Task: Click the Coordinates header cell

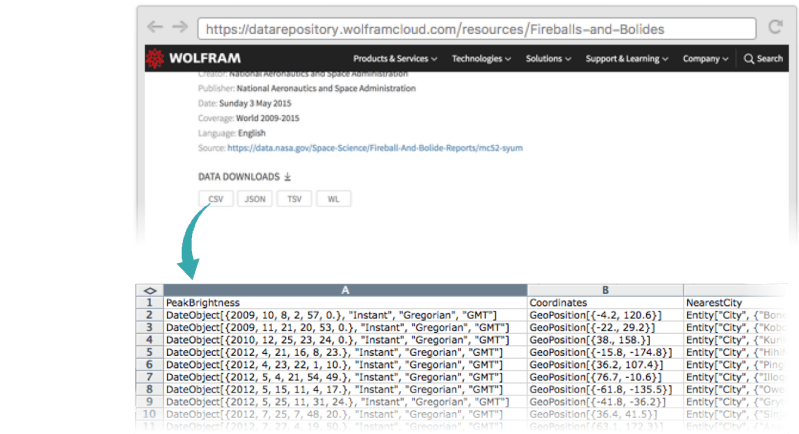Action: click(x=605, y=303)
